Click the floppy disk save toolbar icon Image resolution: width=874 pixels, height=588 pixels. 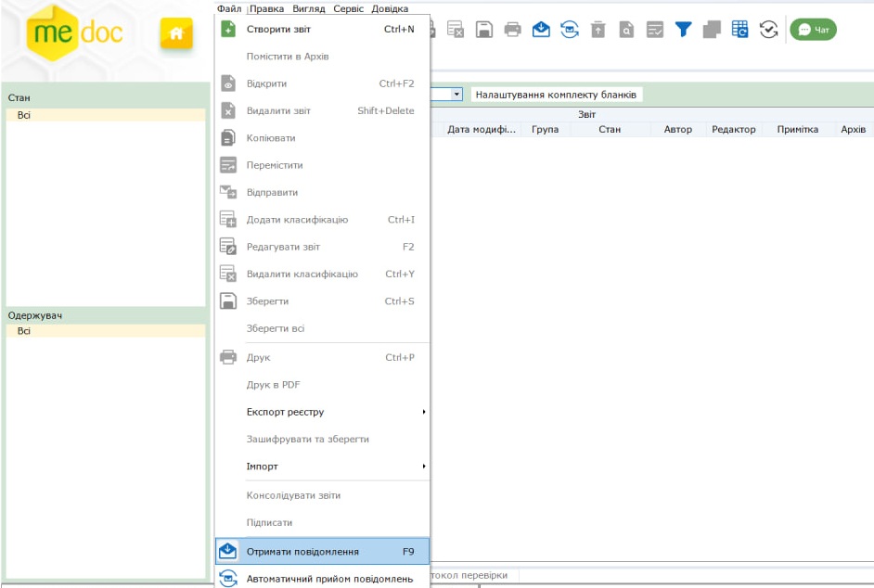click(483, 30)
